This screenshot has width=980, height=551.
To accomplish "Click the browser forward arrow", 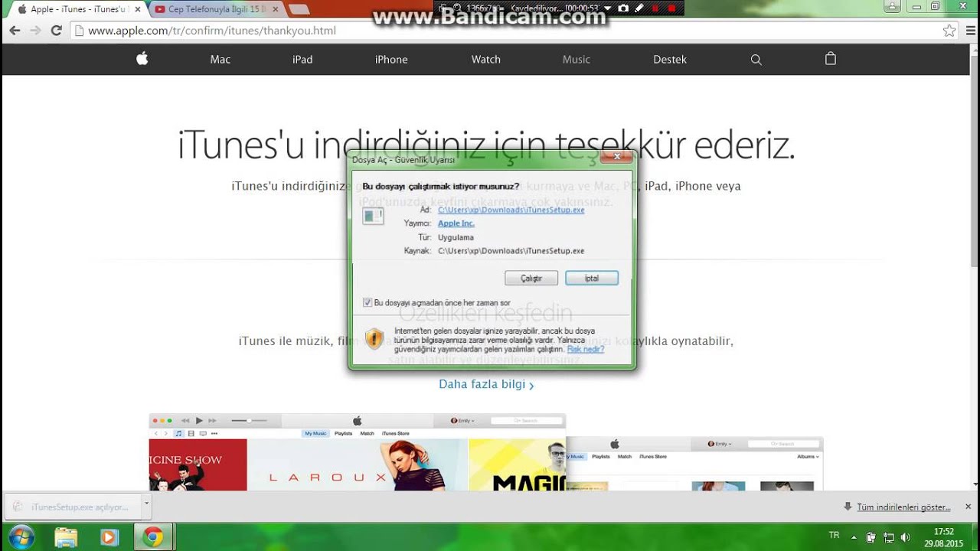I will (35, 31).
